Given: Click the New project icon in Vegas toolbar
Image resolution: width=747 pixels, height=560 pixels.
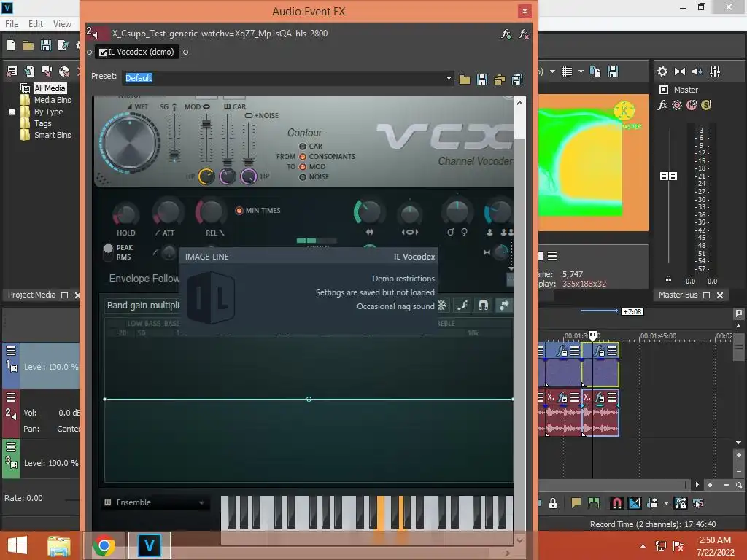Looking at the screenshot, I should pos(11,45).
